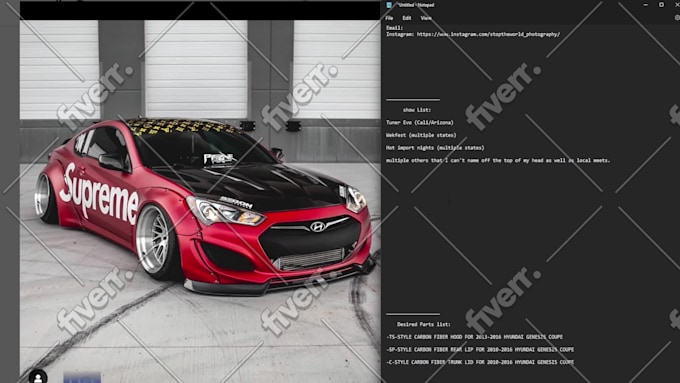Click the 'multiple others that I can't name' line
The width and height of the screenshot is (680, 383).
click(x=498, y=160)
